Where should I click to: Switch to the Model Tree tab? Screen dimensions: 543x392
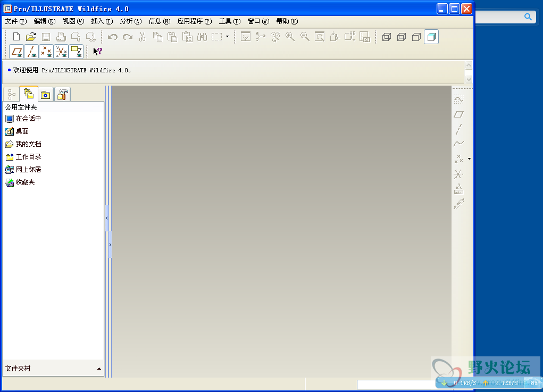(x=11, y=94)
